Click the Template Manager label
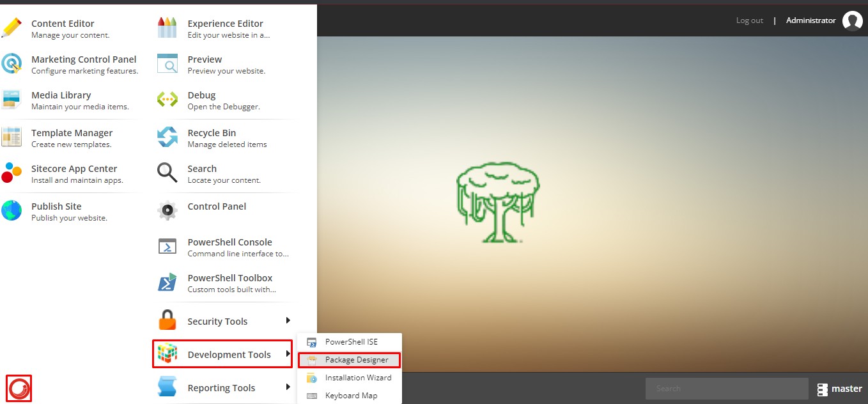This screenshot has height=404, width=868. pos(72,133)
